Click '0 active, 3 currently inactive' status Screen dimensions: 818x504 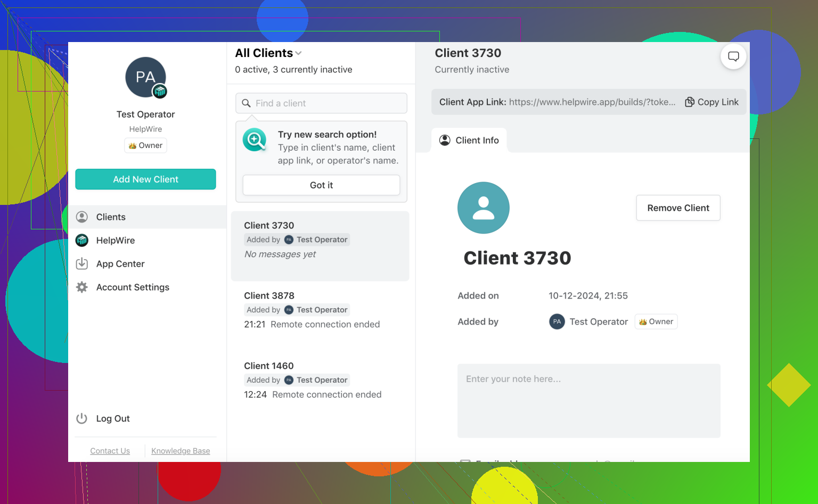point(293,70)
